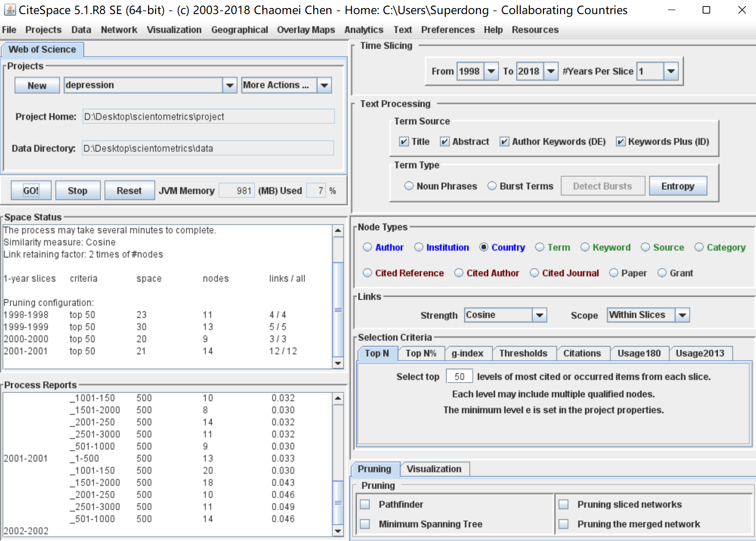The height and width of the screenshot is (541, 756).
Task: Select Source node type
Action: pyautogui.click(x=645, y=247)
